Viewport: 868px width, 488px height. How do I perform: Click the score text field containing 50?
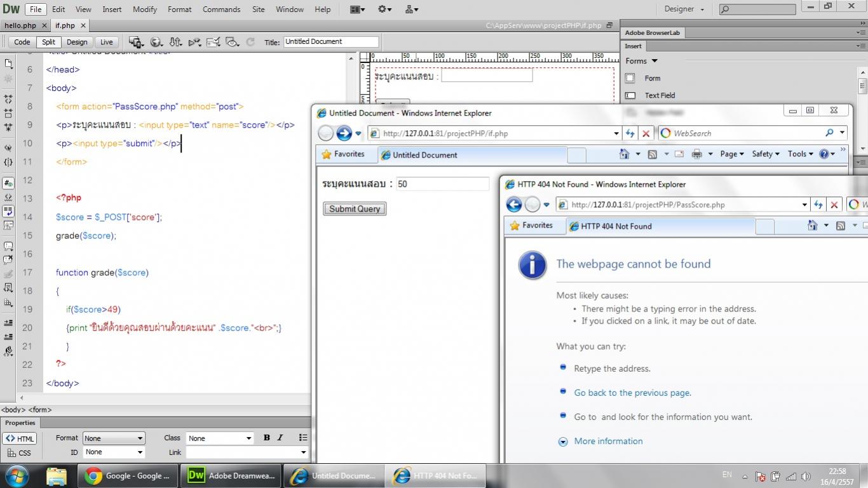point(442,184)
